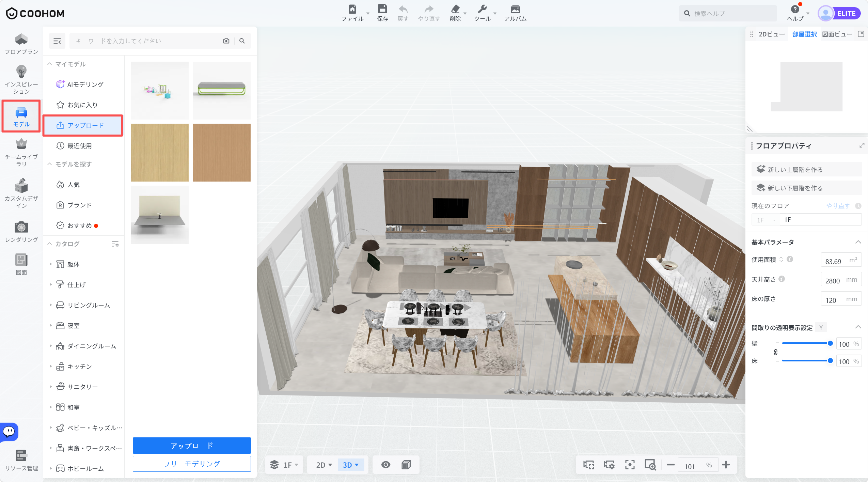Select the light wood texture swatch

pos(160,153)
